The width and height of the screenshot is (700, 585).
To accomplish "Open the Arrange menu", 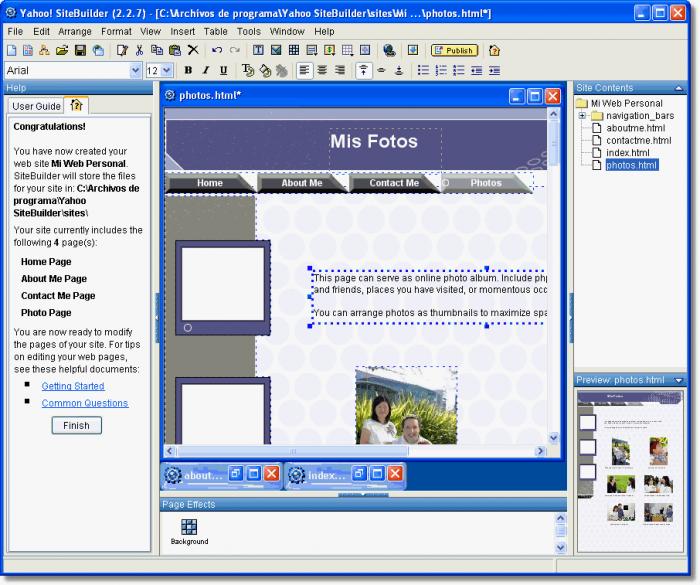I will (x=75, y=32).
